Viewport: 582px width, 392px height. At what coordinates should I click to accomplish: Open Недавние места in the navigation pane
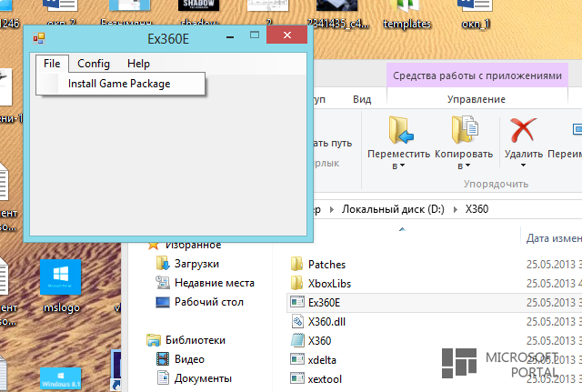[215, 283]
